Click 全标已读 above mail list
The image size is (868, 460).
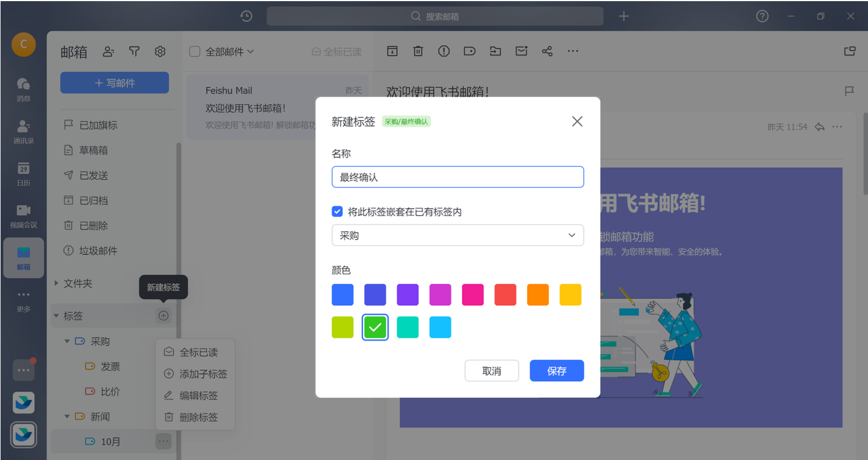tap(337, 52)
